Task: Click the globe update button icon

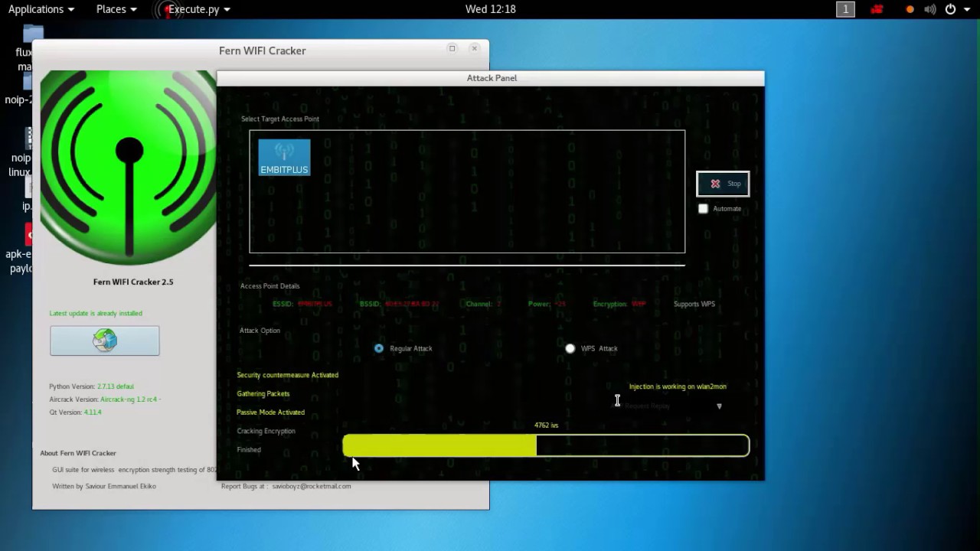Action: pos(105,341)
